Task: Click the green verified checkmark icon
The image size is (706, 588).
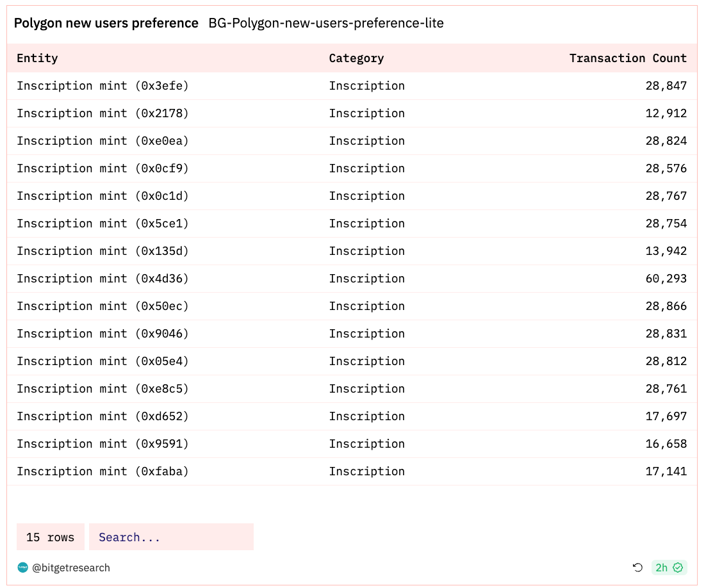Action: (678, 568)
